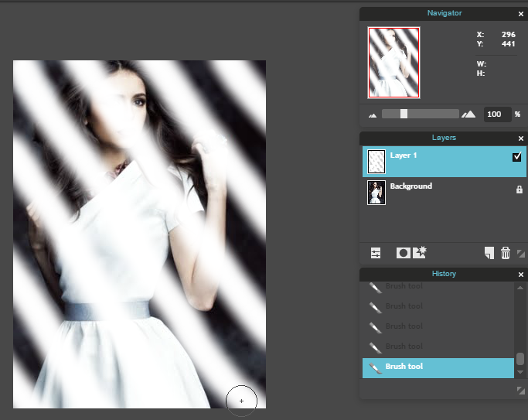Create a new layer in Layers panel

click(489, 253)
